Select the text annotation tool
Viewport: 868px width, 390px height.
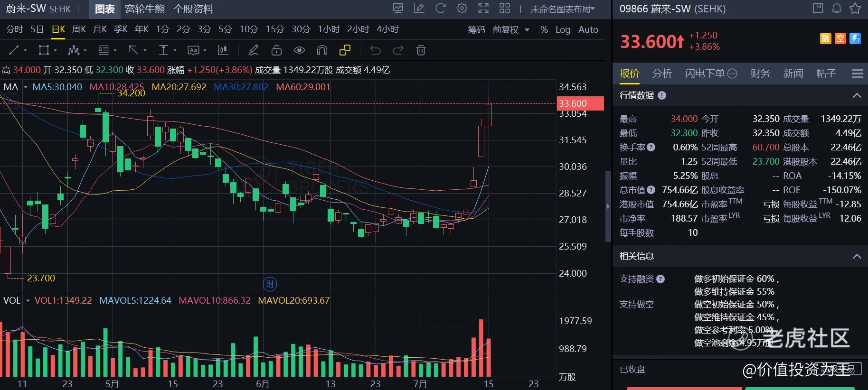pyautogui.click(x=193, y=50)
